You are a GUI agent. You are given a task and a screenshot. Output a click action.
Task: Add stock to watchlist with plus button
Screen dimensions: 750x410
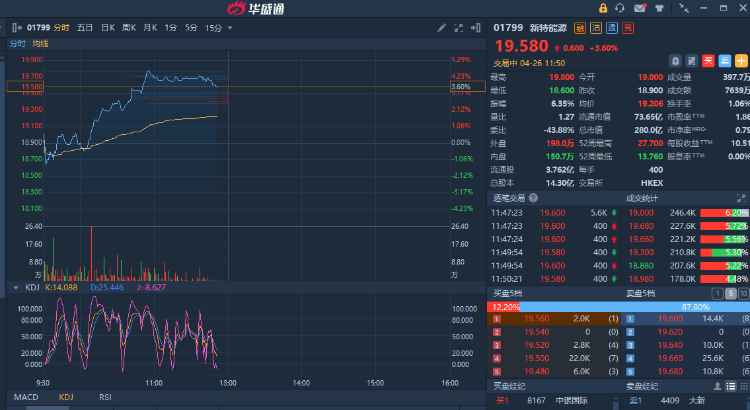coord(742,61)
